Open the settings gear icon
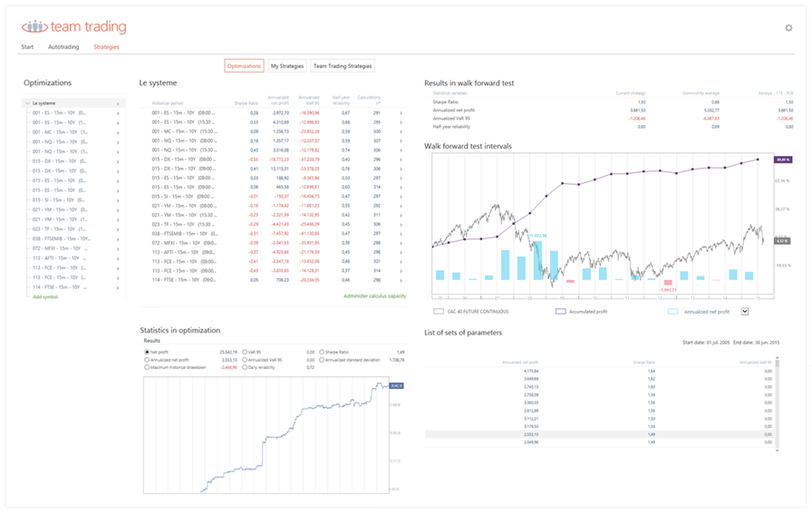This screenshot has height=514, width=812. pyautogui.click(x=788, y=28)
